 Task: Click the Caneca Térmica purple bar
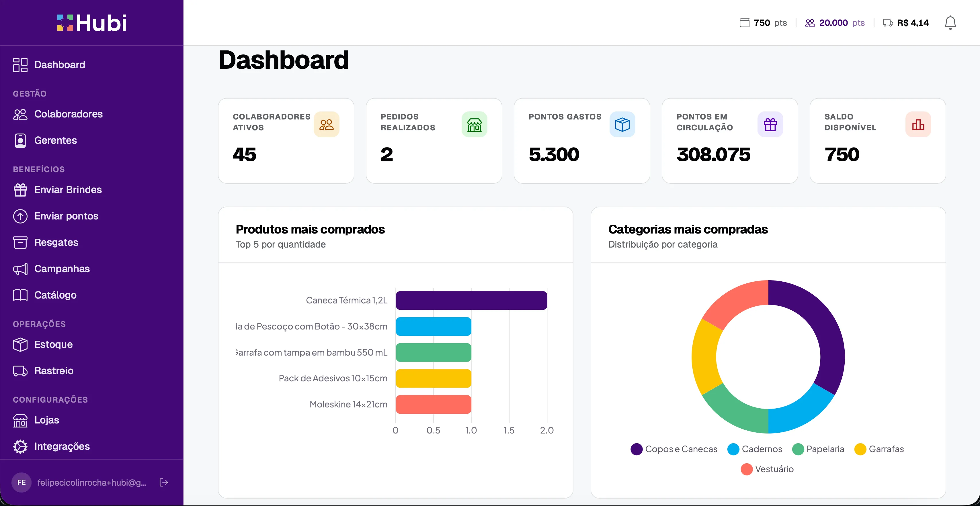(471, 300)
